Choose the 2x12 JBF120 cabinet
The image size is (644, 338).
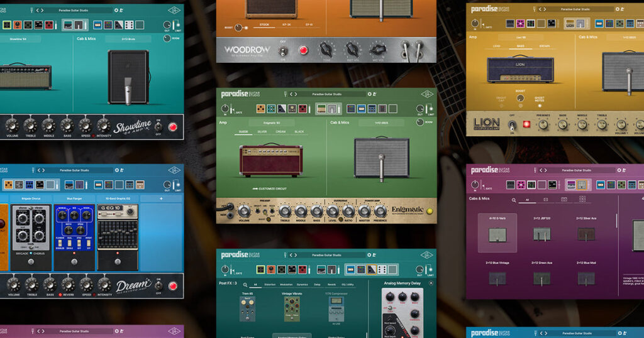pos(541,231)
